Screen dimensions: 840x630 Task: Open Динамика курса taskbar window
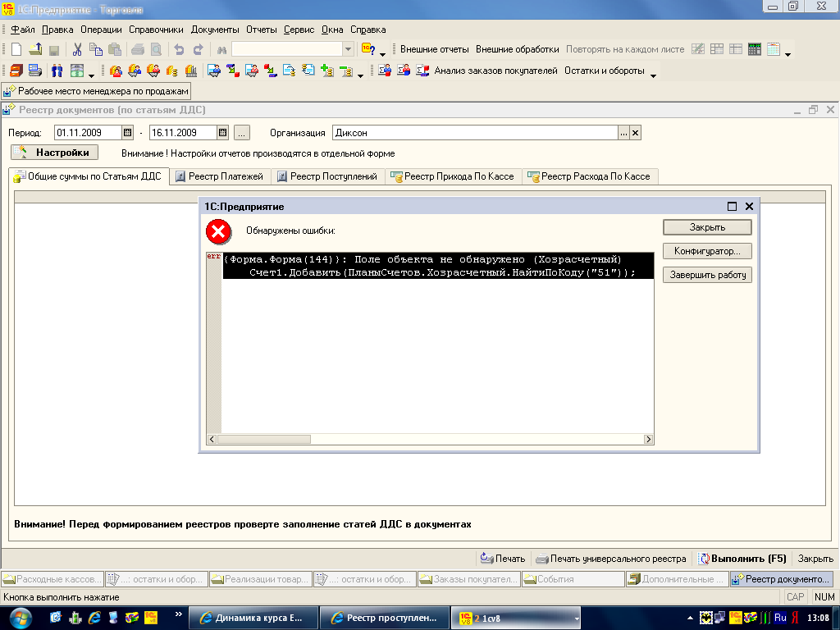pyautogui.click(x=253, y=618)
